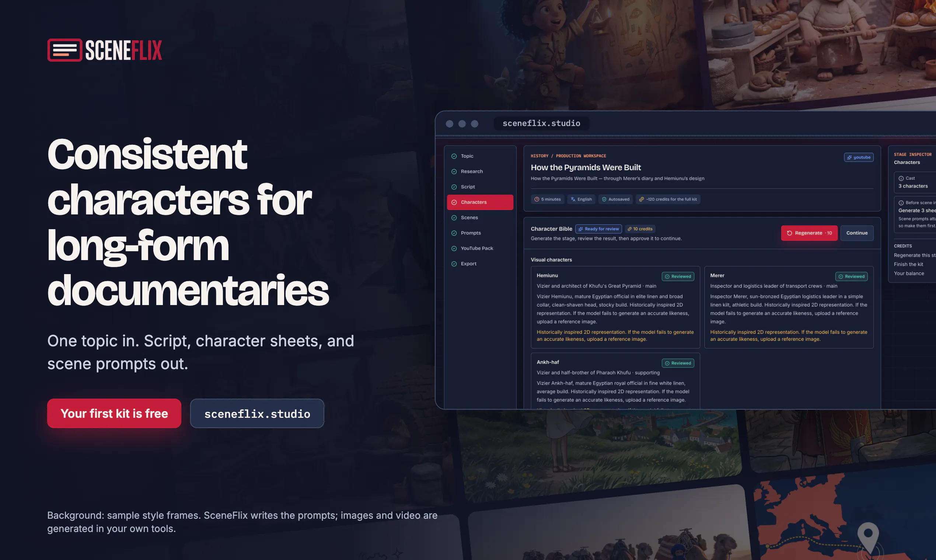
Task: Click the SceneFlix logo icon
Action: click(64, 50)
